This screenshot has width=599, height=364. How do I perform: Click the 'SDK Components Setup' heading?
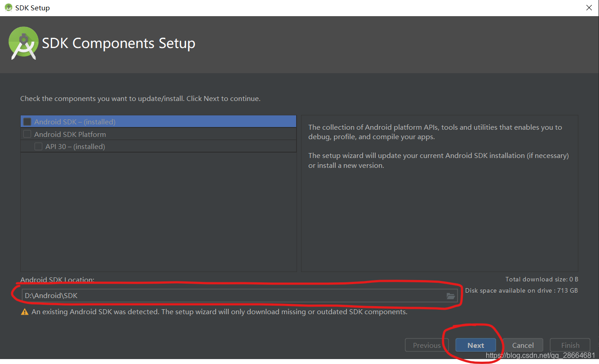119,43
